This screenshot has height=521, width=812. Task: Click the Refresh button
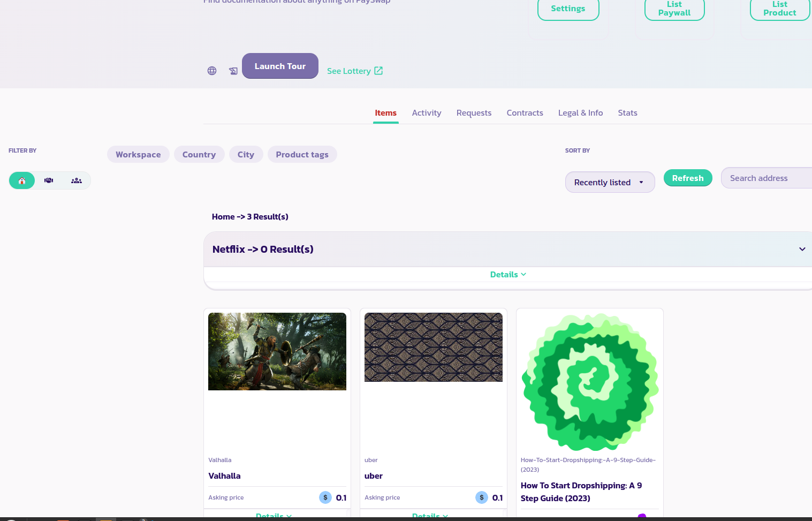click(x=687, y=178)
